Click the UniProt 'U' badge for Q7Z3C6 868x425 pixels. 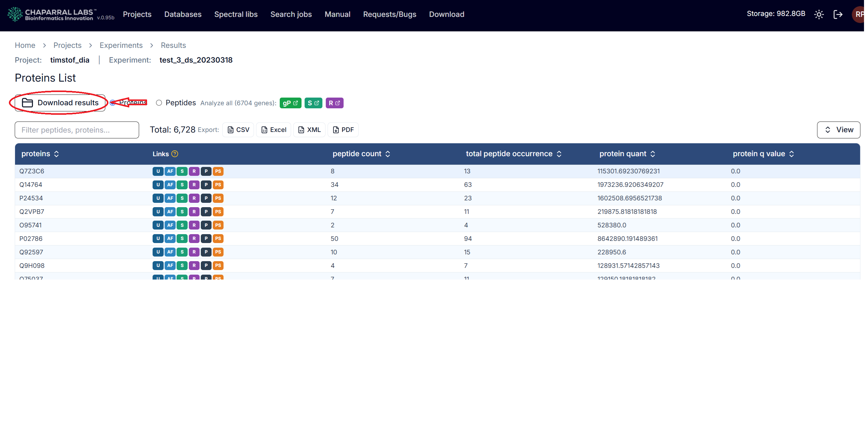pos(158,171)
